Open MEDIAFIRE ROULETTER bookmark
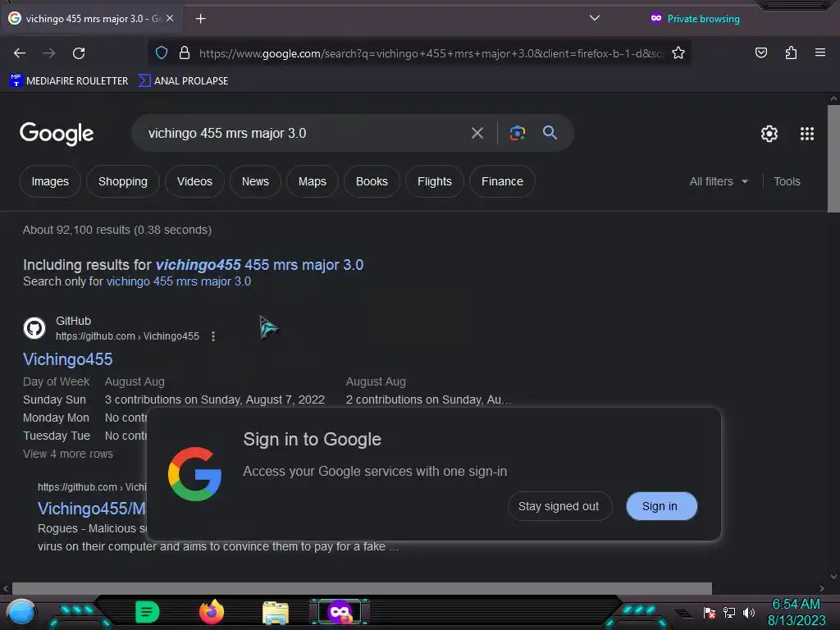The height and width of the screenshot is (630, 840). (69, 81)
